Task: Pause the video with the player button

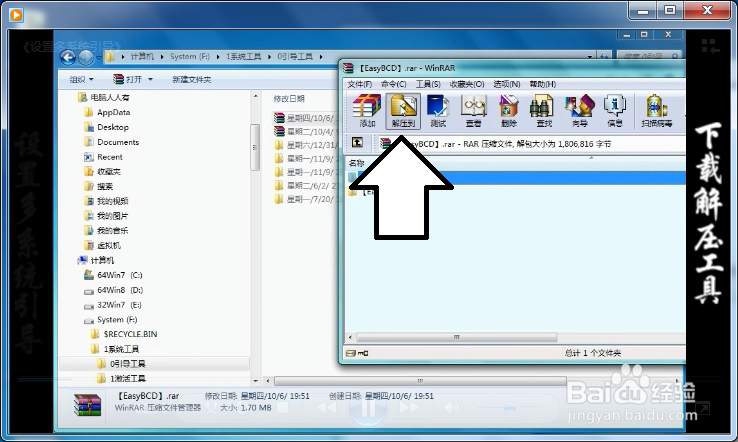Action: coord(368,408)
